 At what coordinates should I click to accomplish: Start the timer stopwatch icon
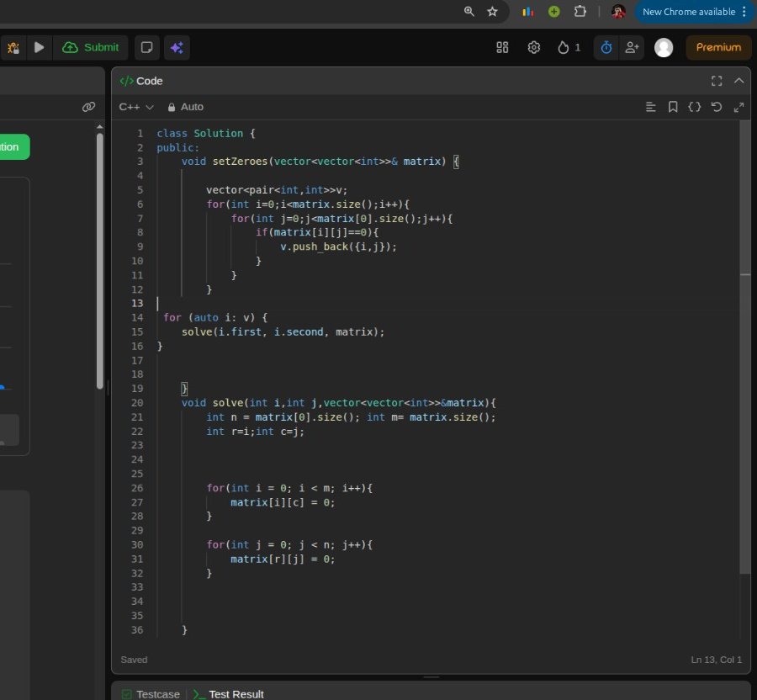606,47
